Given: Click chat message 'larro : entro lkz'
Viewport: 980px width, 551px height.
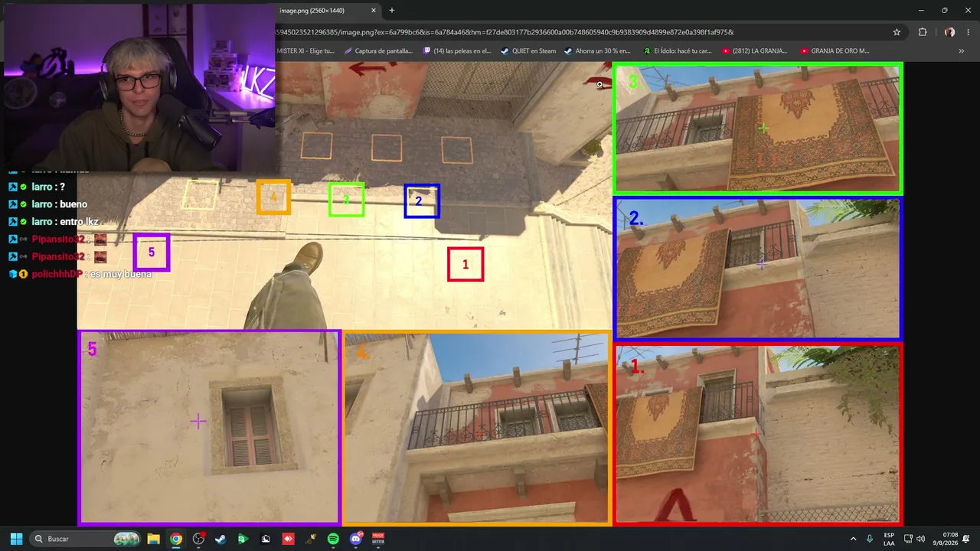Looking at the screenshot, I should pyautogui.click(x=52, y=222).
